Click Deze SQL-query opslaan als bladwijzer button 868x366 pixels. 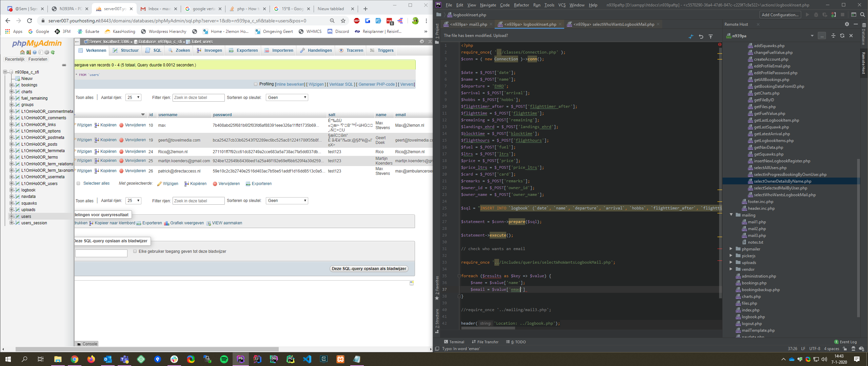(x=369, y=268)
